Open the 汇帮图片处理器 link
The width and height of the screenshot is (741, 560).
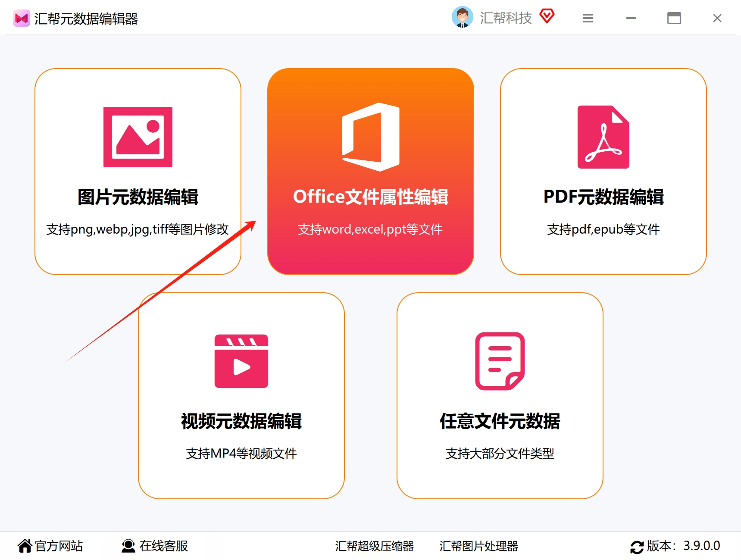[x=478, y=546]
